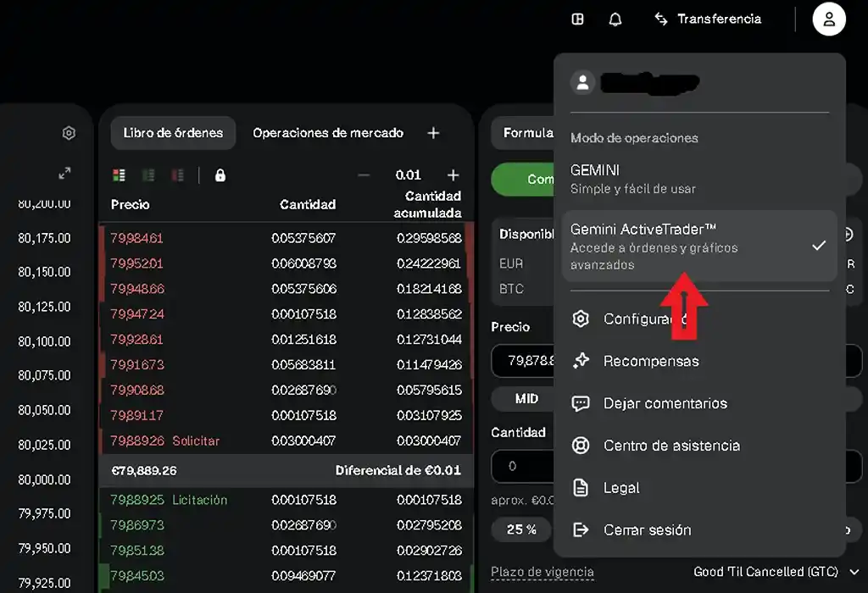868x593 pixels.
Task: Click the 25 % quantity button
Action: pyautogui.click(x=521, y=529)
